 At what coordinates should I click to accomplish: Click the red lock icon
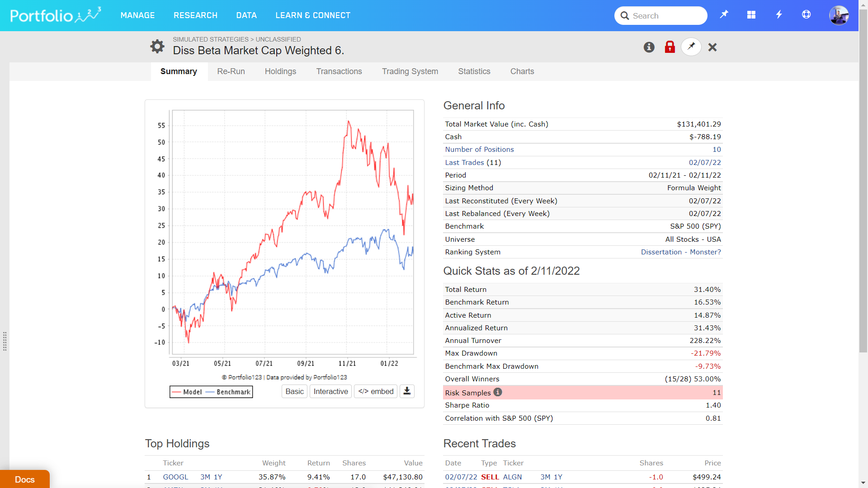point(670,47)
